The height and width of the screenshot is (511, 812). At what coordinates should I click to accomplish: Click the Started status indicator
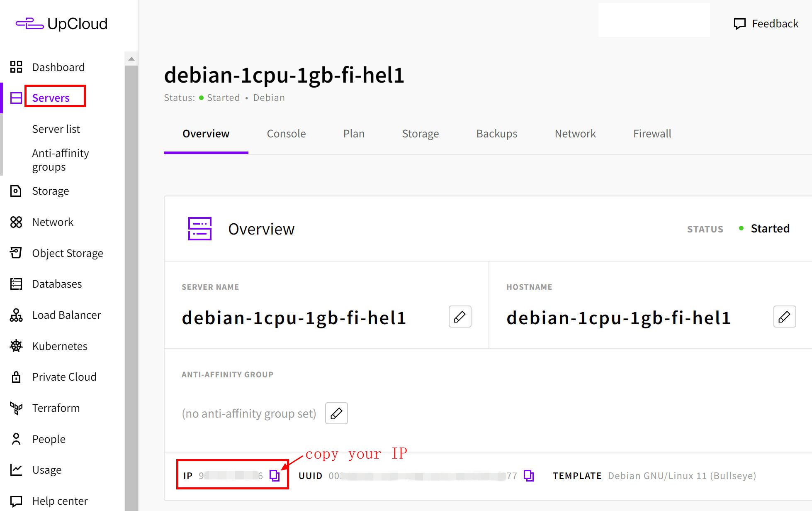click(x=764, y=229)
